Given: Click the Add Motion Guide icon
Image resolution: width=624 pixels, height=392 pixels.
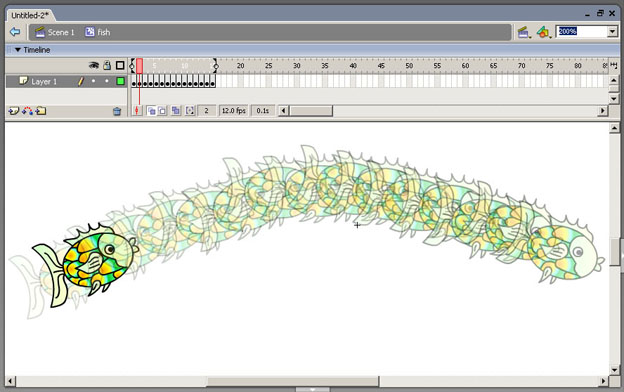Looking at the screenshot, I should [27, 111].
